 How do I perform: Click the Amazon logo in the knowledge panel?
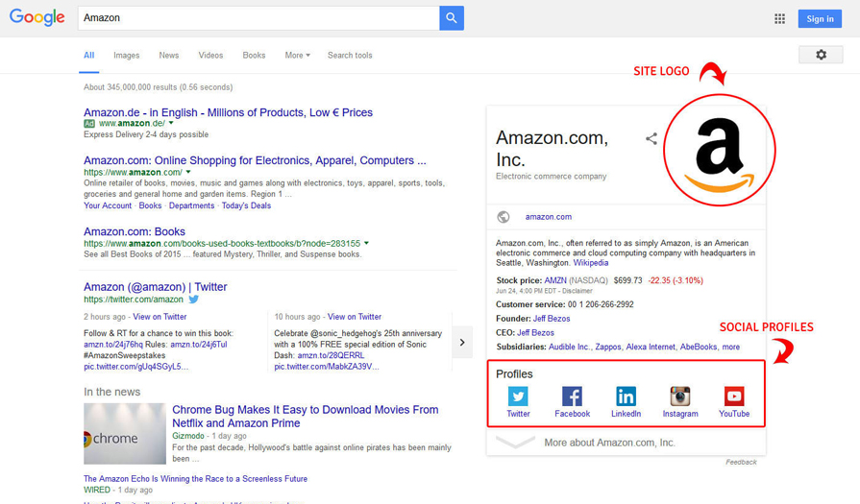tap(720, 149)
